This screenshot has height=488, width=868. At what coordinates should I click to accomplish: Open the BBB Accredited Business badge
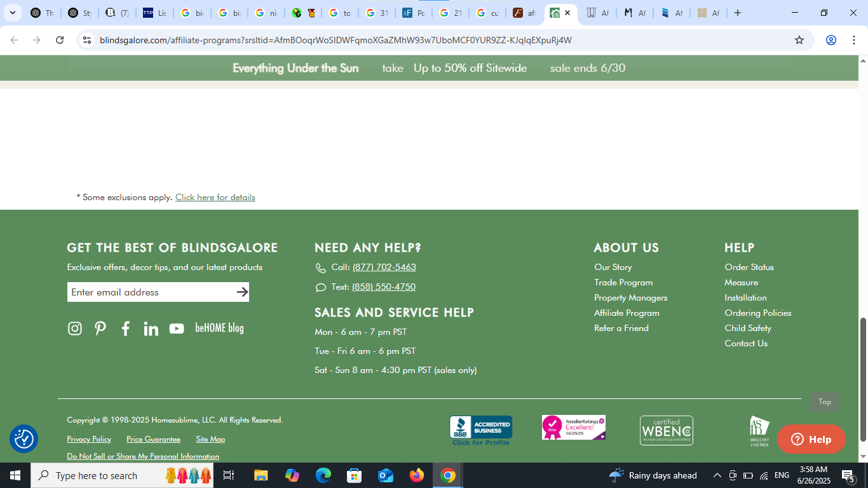pos(481,431)
